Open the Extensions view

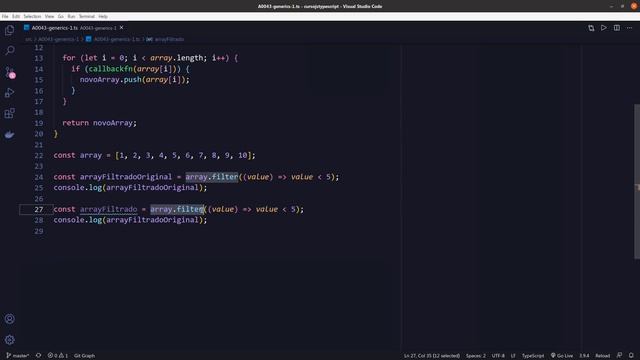pyautogui.click(x=9, y=113)
